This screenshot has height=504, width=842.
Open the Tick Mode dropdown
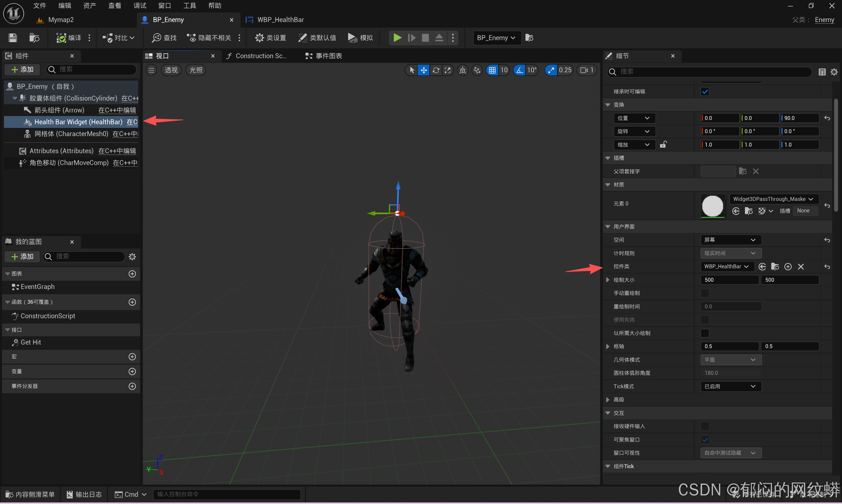tap(730, 386)
